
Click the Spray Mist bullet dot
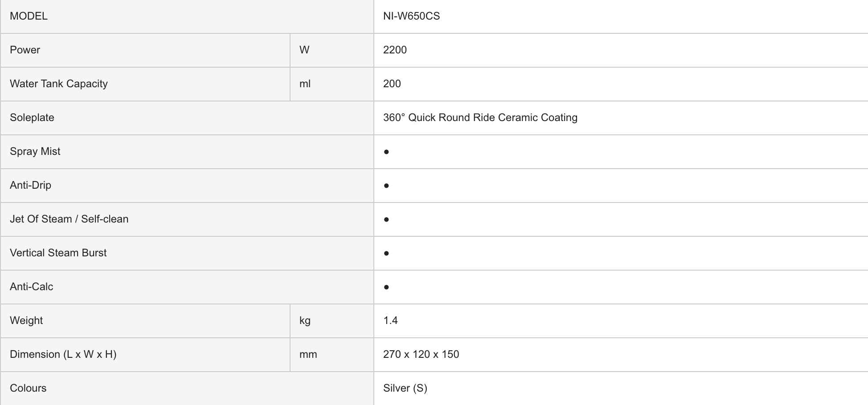click(386, 152)
